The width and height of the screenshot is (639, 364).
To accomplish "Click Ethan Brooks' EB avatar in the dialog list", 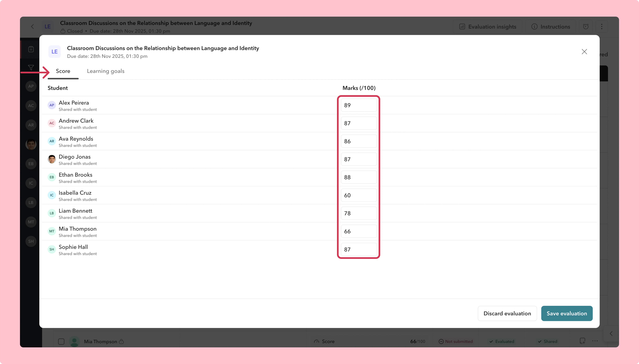I will (x=52, y=177).
